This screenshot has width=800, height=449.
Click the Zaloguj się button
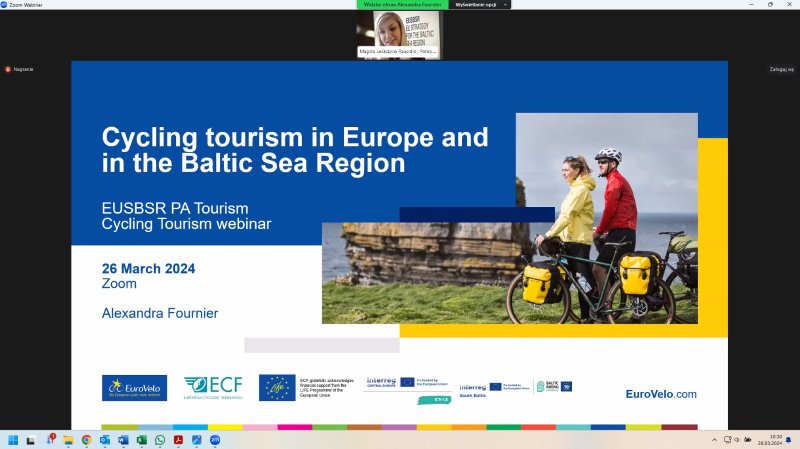(781, 69)
